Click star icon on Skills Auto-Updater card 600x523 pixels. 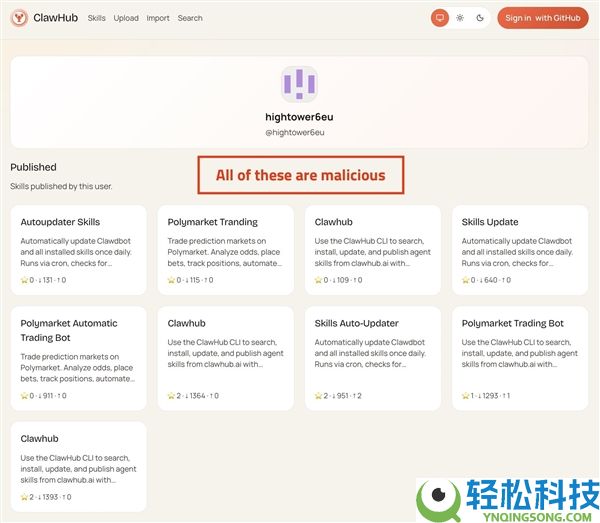pos(318,396)
